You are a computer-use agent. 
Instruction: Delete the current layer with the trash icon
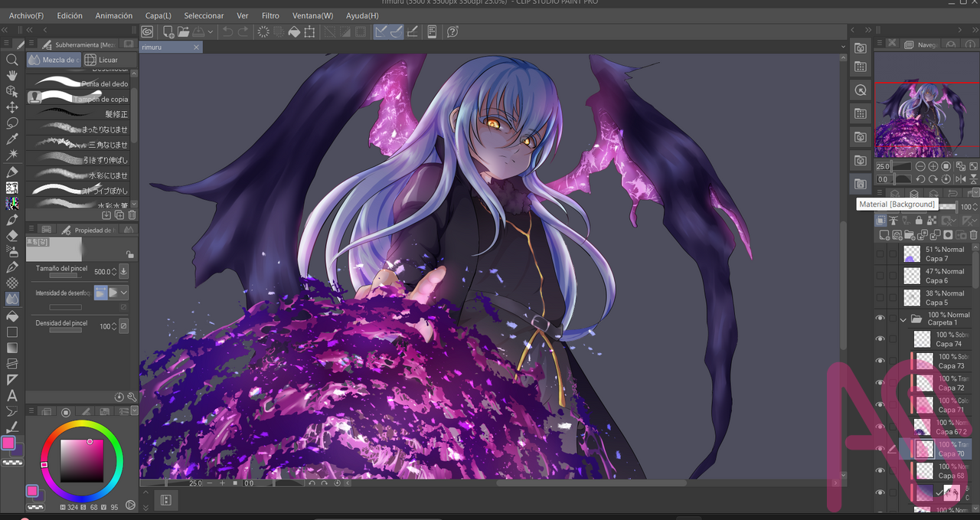[x=973, y=234]
